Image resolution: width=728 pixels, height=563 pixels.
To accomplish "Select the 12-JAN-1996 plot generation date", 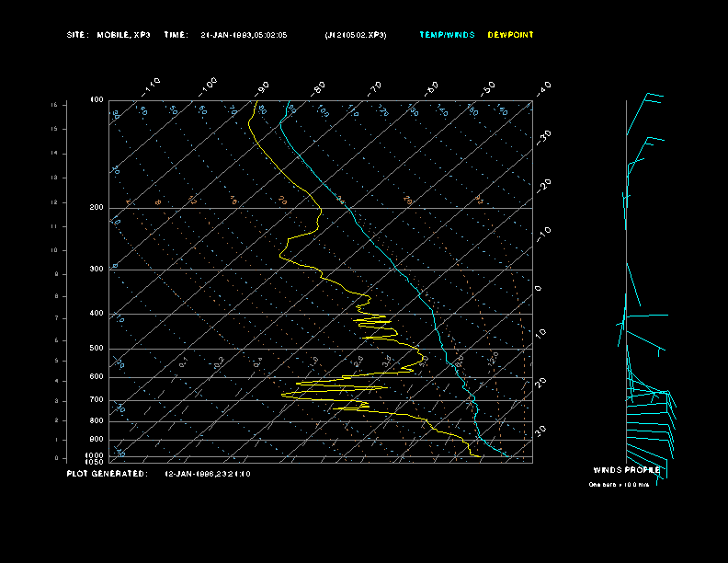I will [208, 474].
